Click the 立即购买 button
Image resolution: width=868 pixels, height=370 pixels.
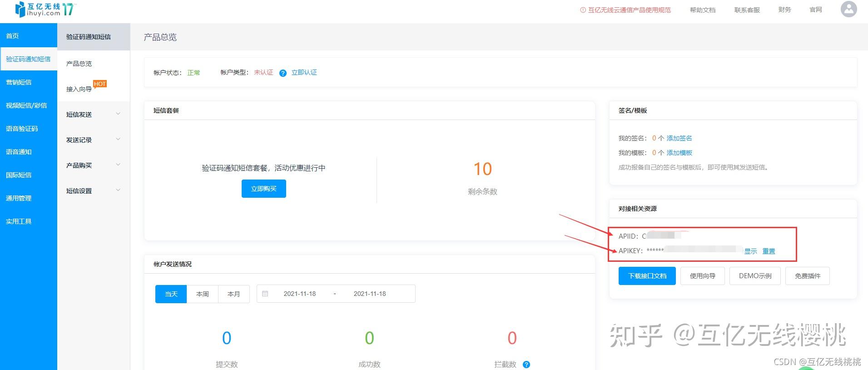pos(264,189)
